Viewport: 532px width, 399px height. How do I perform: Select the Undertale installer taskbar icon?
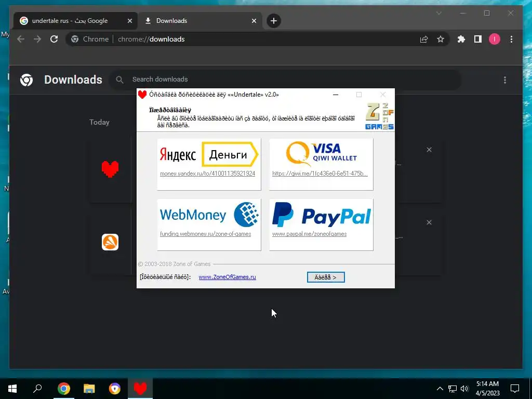click(x=140, y=389)
